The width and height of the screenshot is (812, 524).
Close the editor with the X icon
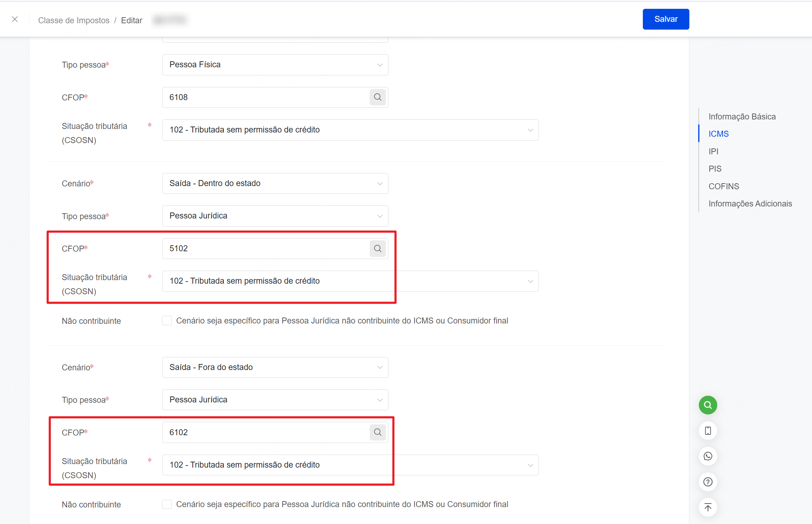(x=15, y=19)
